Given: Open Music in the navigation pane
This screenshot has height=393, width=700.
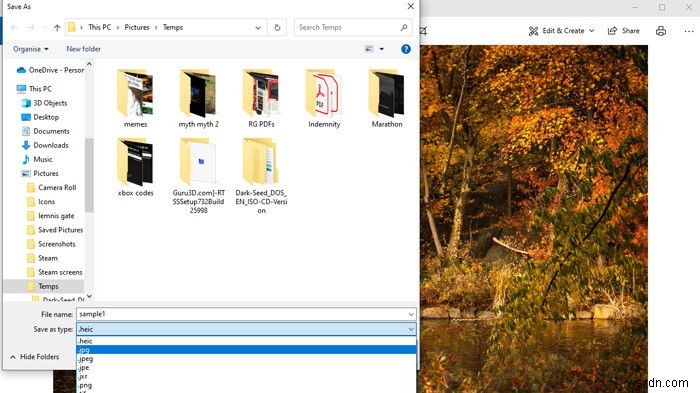Looking at the screenshot, I should (x=37, y=159).
